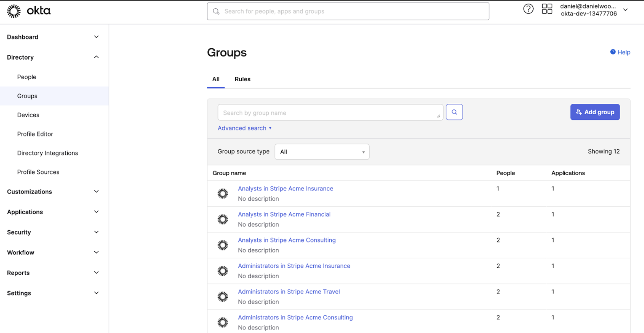Click icon for Administrators in Stripe Acme Insurance
This screenshot has width=644, height=333.
coord(223,271)
